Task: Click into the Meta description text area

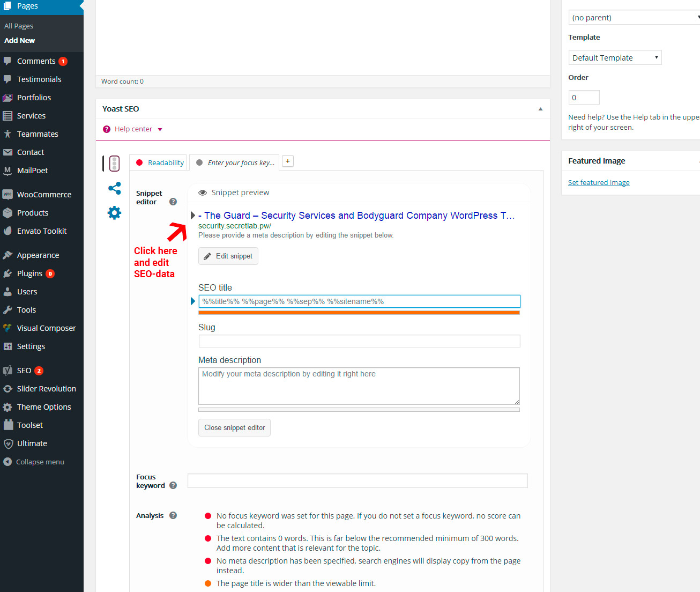Action: coord(359,386)
